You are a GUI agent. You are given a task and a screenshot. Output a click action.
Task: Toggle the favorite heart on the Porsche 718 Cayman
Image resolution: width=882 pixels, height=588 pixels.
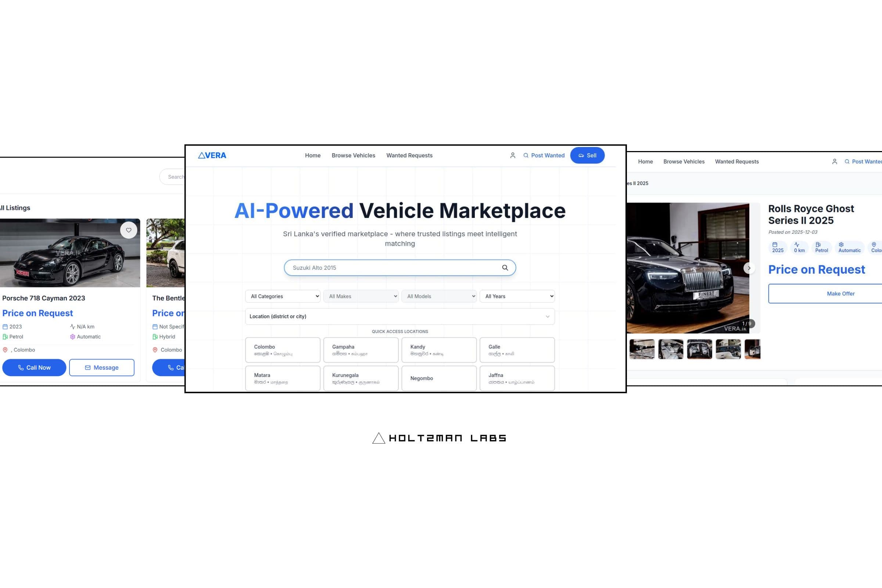[x=129, y=230]
